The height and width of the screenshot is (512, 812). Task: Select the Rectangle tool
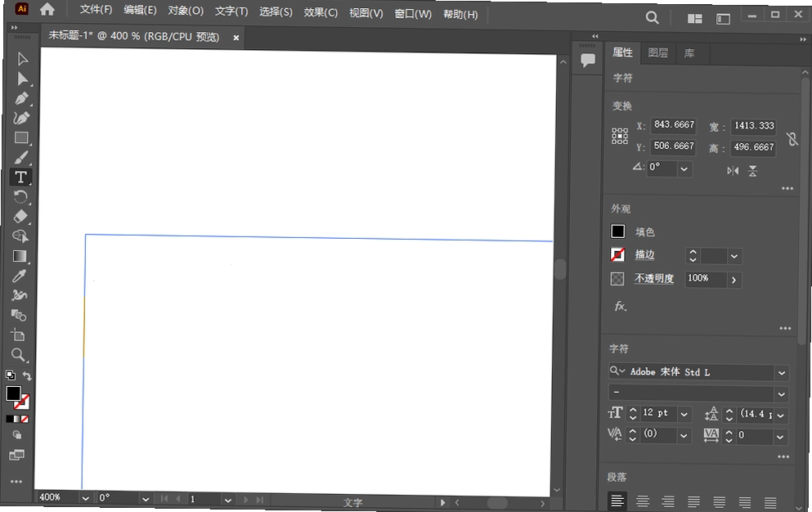click(x=21, y=138)
